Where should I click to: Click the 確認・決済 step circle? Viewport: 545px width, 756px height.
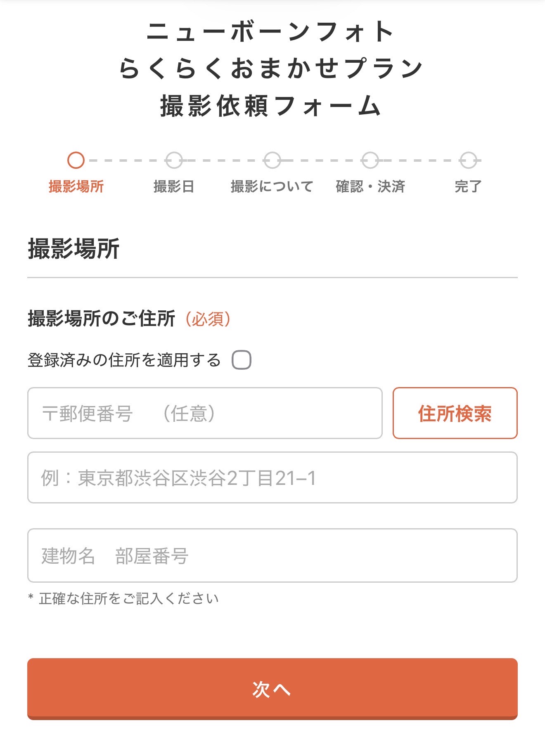point(370,160)
